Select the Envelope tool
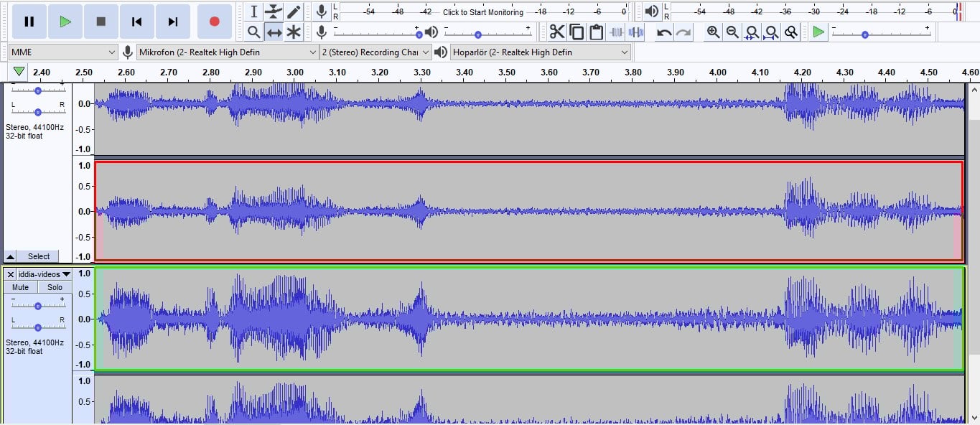Viewport: 980px width, 425px height. point(274,11)
